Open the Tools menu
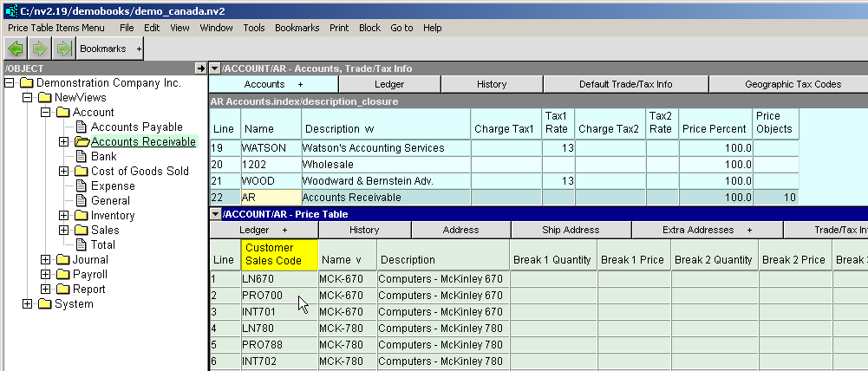Viewport: 868px width, 371px height. [x=254, y=28]
